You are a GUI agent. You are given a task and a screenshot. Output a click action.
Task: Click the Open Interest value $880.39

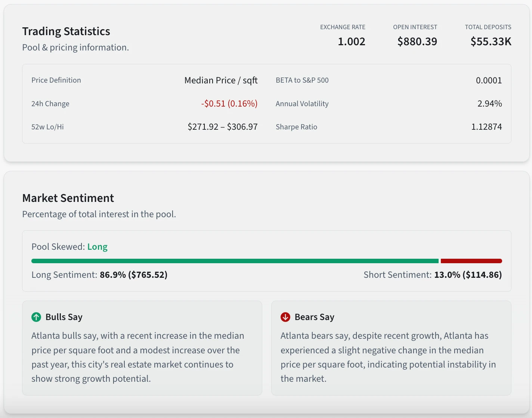click(x=417, y=42)
